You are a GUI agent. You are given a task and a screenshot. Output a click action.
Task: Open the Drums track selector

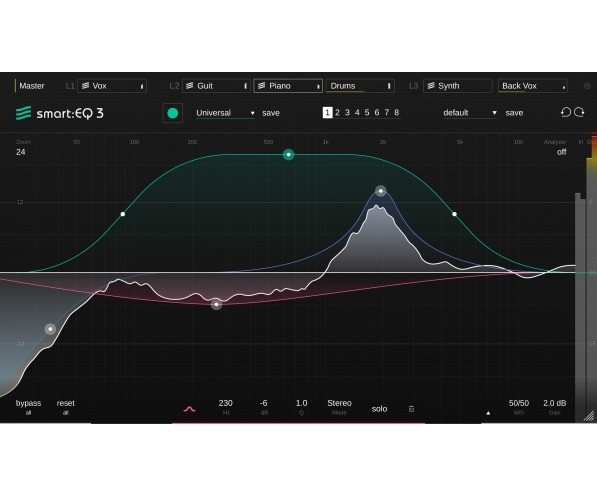(360, 86)
